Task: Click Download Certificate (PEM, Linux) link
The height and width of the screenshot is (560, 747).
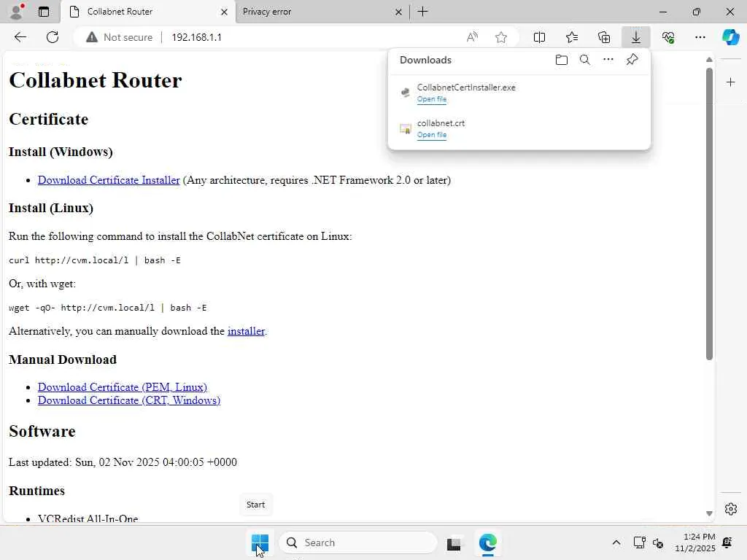Action: point(123,387)
